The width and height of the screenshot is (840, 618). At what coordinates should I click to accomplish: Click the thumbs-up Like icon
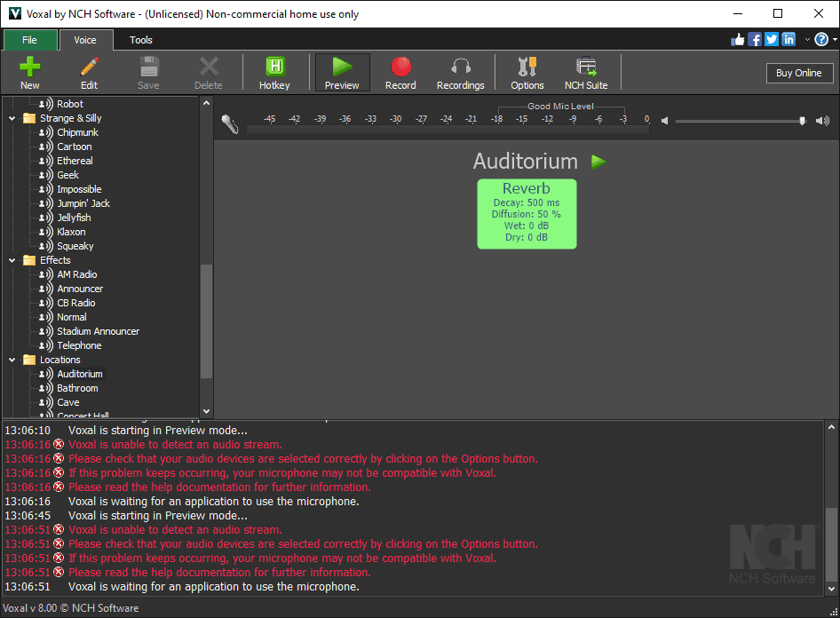pyautogui.click(x=738, y=40)
